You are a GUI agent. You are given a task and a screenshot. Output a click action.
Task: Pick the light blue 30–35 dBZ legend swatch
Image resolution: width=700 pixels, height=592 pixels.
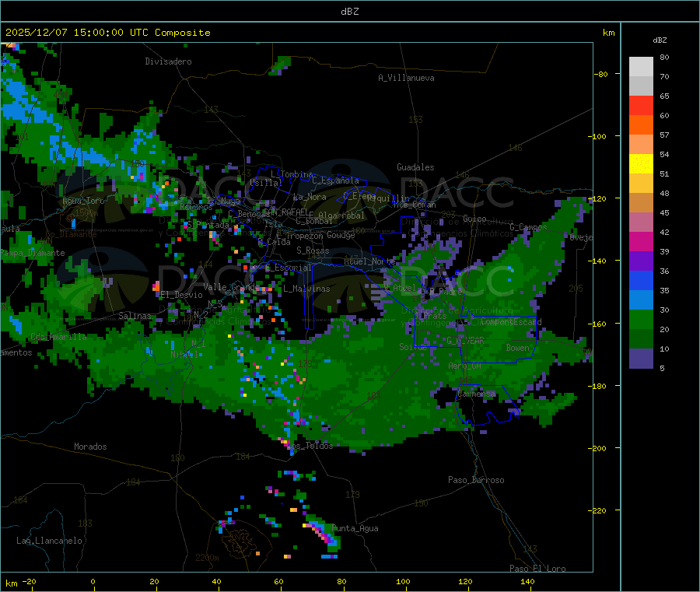(x=641, y=300)
